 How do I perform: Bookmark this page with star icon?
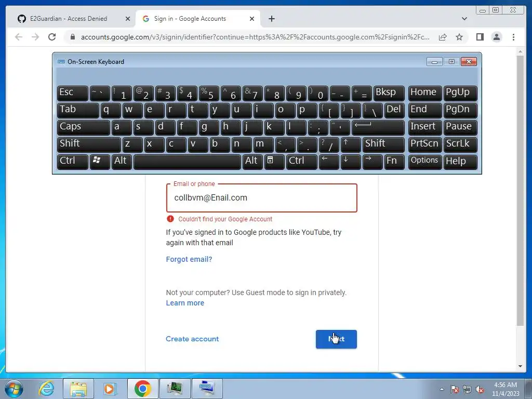tap(459, 37)
